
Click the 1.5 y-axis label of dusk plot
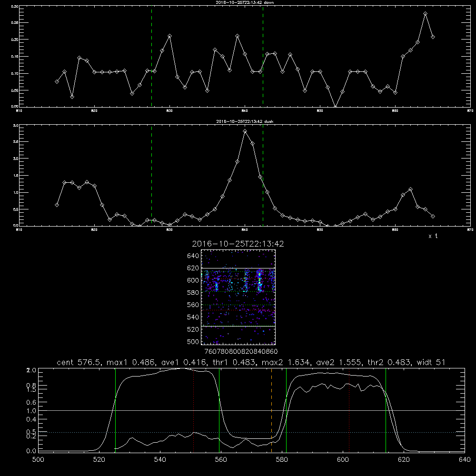click(x=16, y=176)
